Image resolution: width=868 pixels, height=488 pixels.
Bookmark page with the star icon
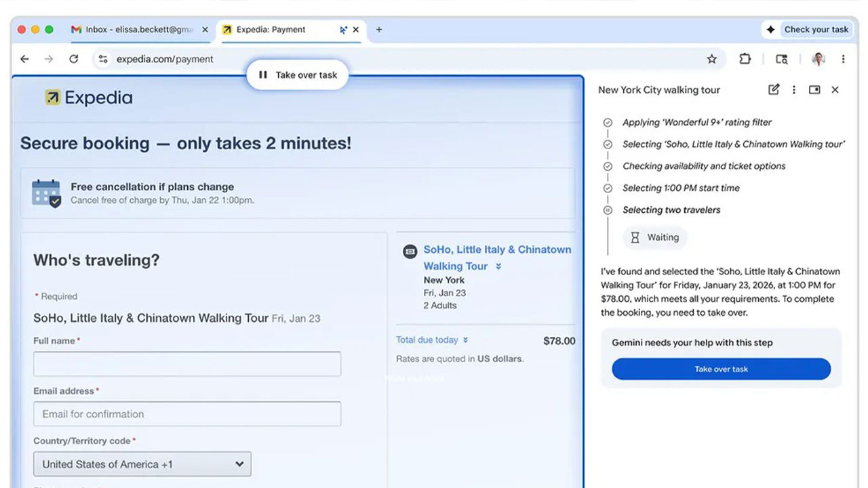711,59
